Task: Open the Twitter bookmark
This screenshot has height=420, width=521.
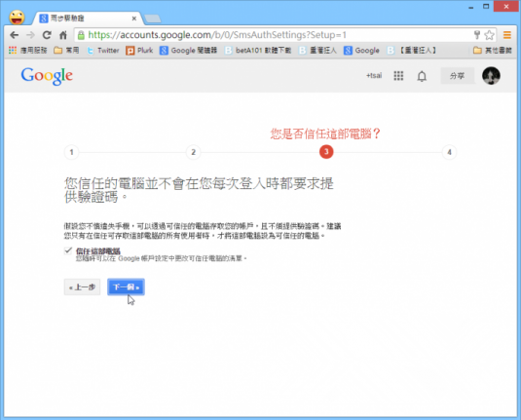Action: (x=103, y=51)
